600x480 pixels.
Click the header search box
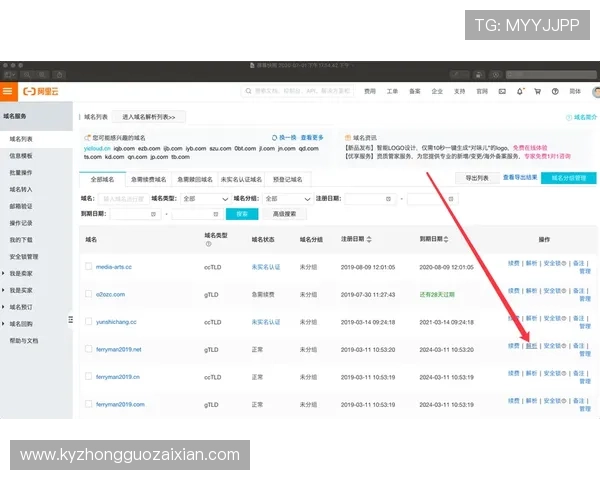coord(297,91)
